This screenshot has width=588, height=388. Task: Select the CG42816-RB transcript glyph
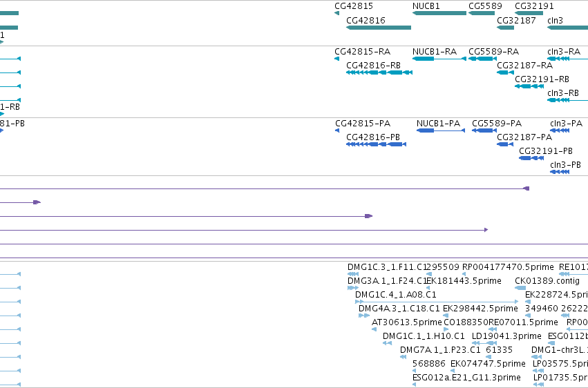click(379, 72)
